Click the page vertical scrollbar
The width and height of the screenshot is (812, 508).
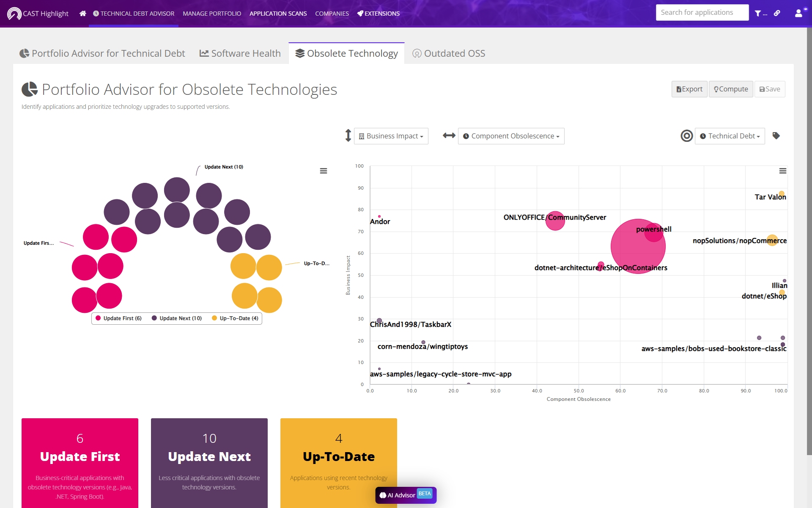[809, 241]
